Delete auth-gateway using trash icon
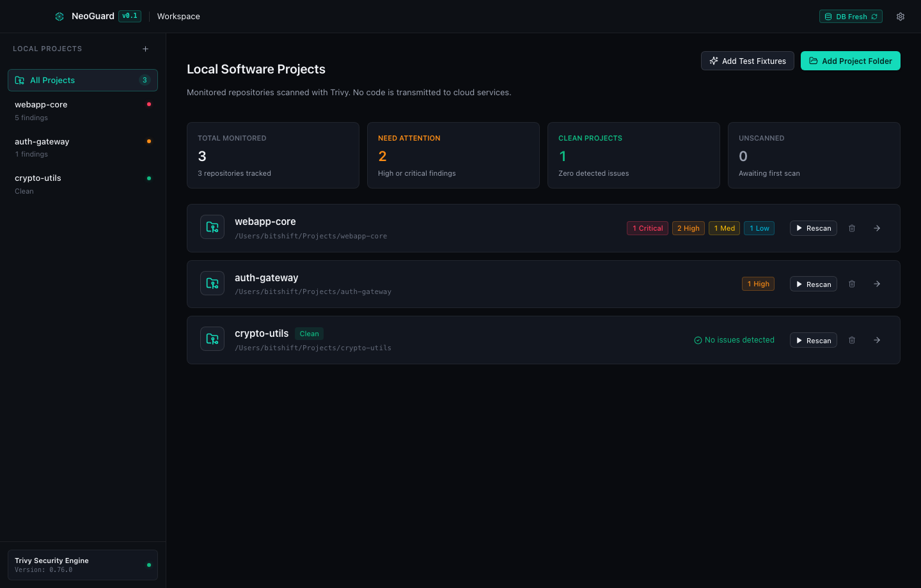 click(x=852, y=284)
